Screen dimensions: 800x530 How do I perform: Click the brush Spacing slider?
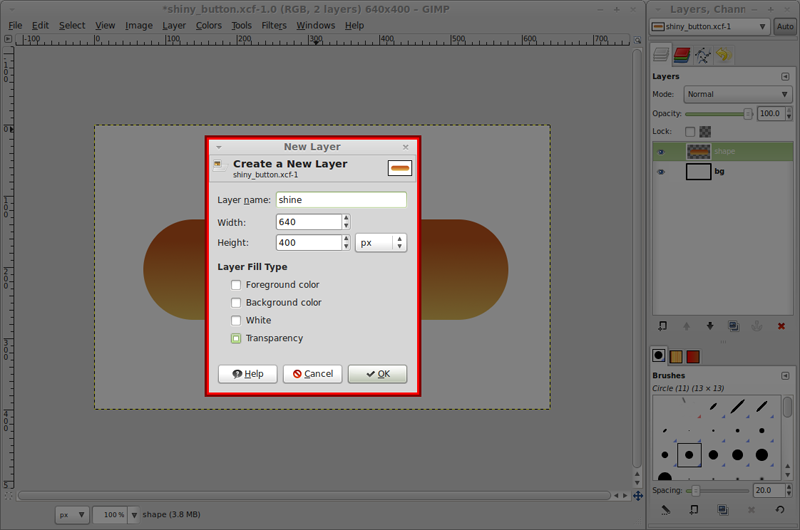click(718, 491)
